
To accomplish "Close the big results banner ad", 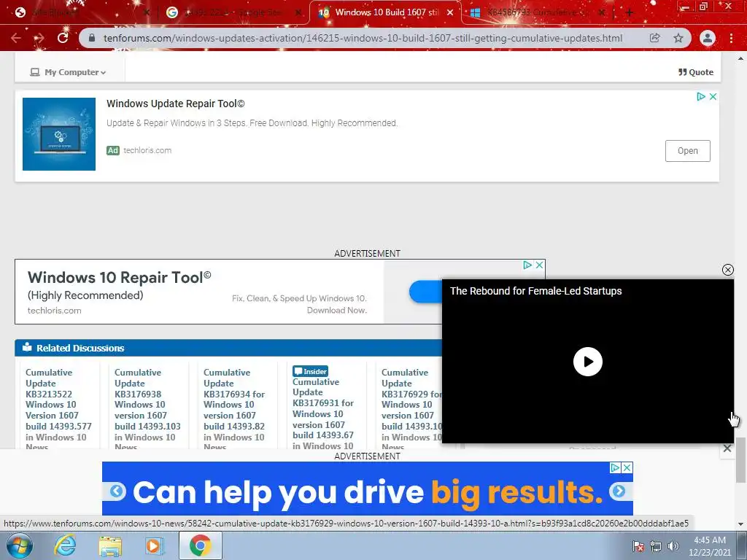I will click(627, 468).
